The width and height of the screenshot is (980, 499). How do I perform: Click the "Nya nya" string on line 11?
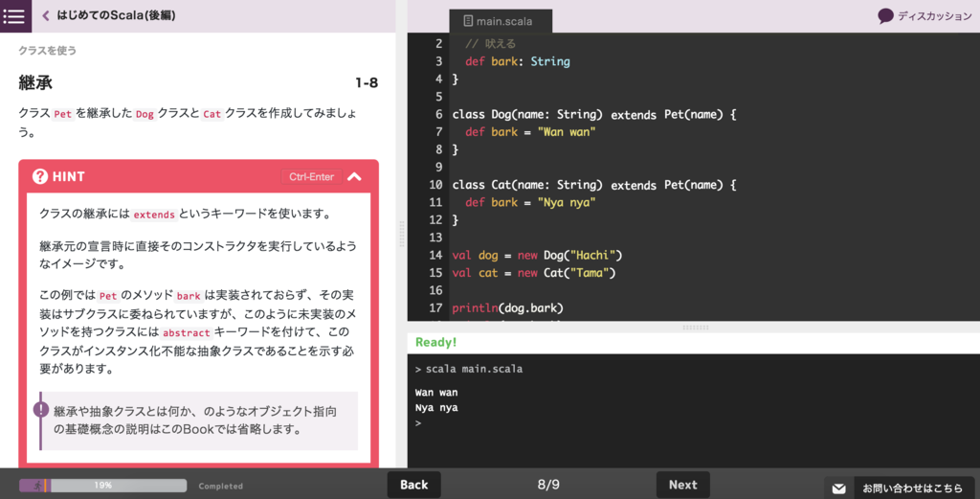[x=567, y=203]
